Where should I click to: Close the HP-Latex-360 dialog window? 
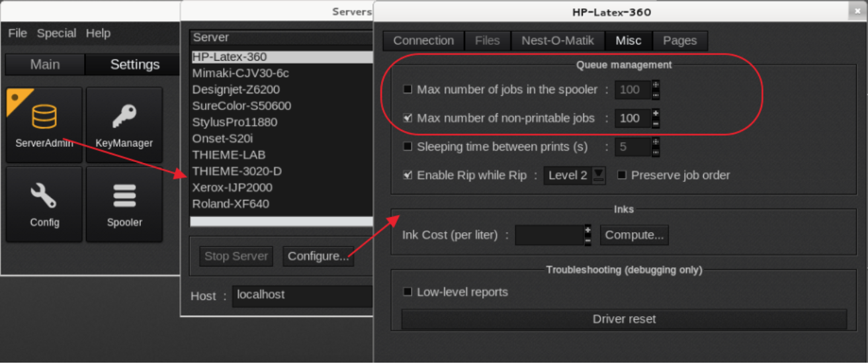point(857,11)
